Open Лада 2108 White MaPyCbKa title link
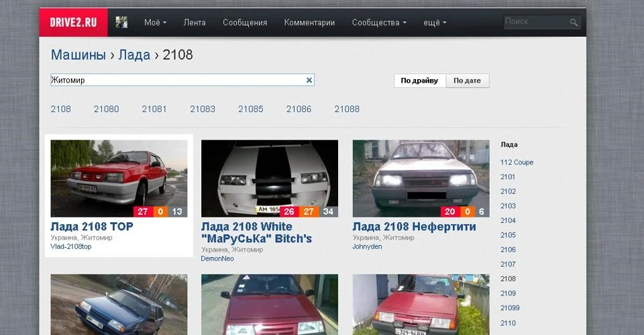The width and height of the screenshot is (644, 335). [x=256, y=233]
